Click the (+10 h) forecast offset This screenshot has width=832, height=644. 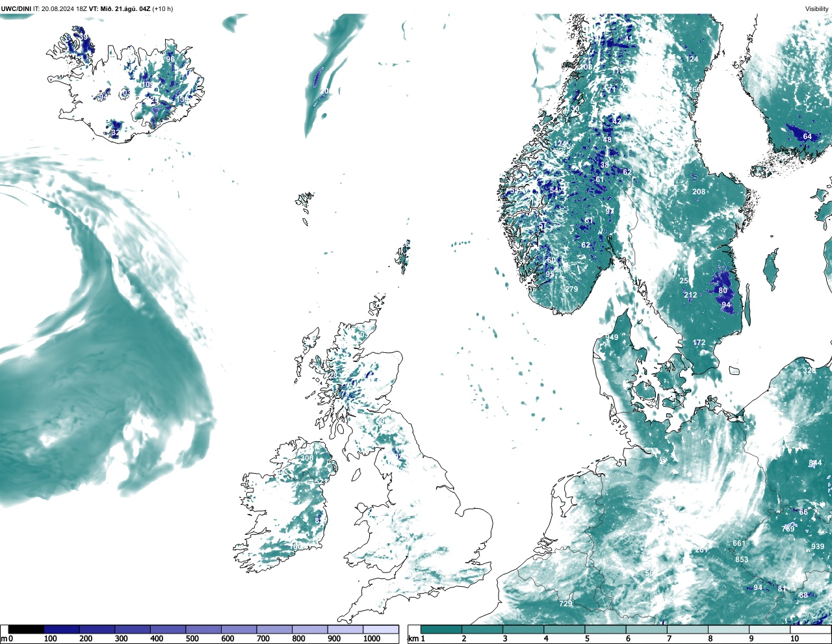(162, 9)
